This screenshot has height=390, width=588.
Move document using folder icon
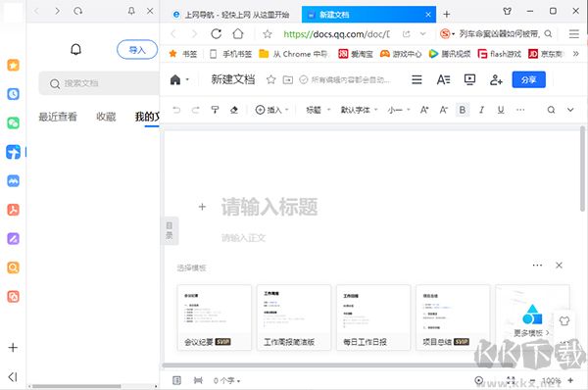[287, 79]
